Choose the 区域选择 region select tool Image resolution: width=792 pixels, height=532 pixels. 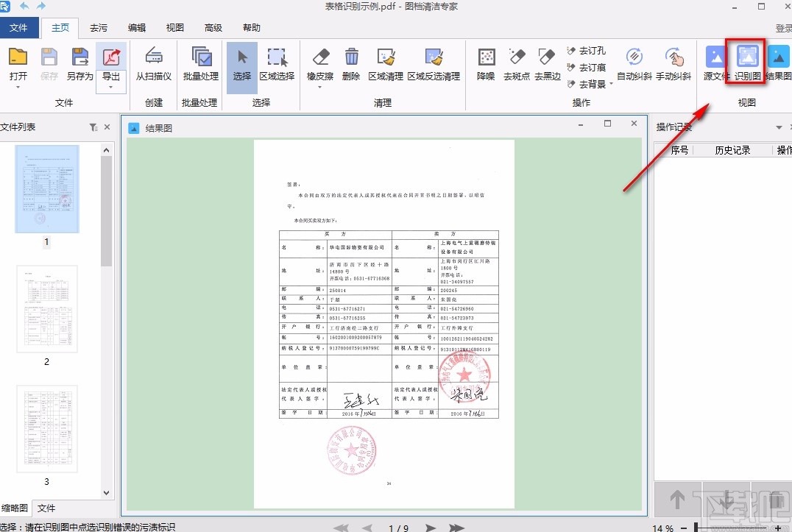click(x=277, y=63)
